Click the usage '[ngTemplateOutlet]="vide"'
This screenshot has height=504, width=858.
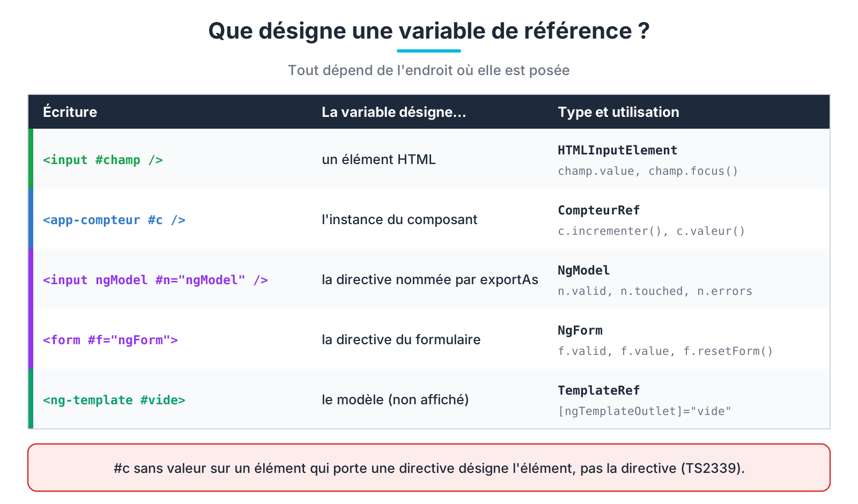(x=645, y=411)
